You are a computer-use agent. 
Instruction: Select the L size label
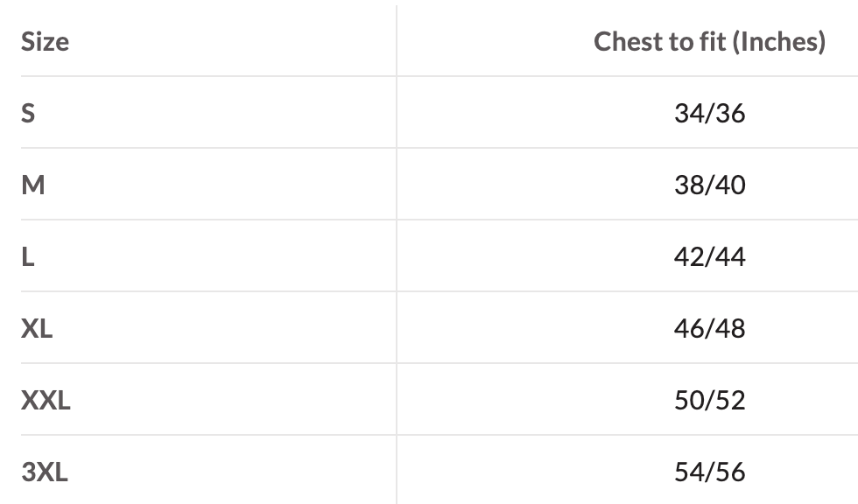point(28,256)
